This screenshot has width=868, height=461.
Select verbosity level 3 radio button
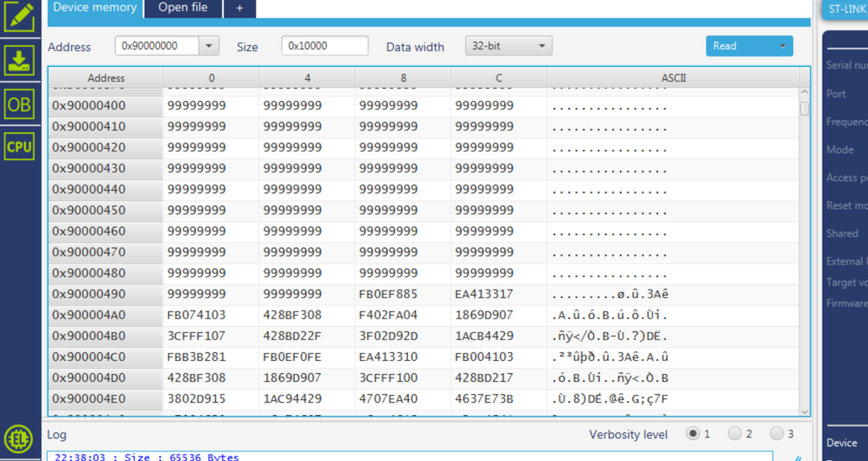[777, 433]
